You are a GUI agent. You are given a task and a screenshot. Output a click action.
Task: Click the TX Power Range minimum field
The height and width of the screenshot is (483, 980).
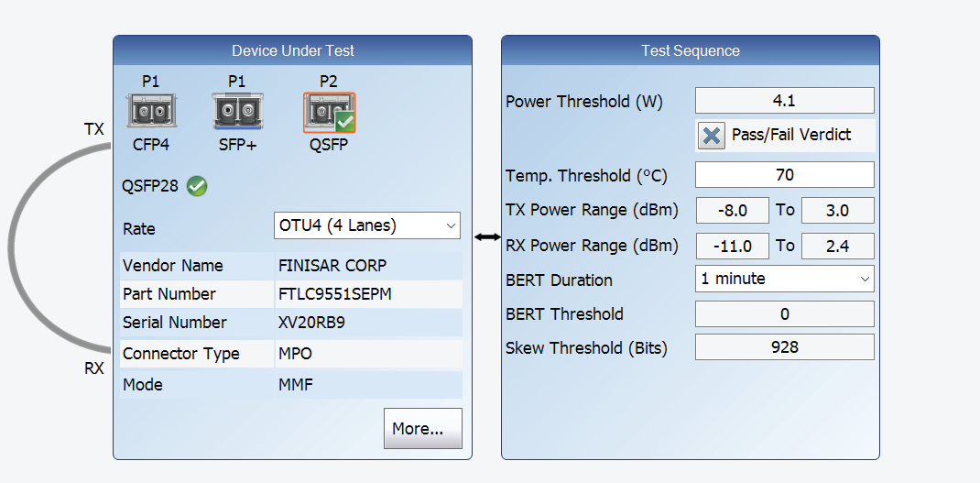click(732, 210)
